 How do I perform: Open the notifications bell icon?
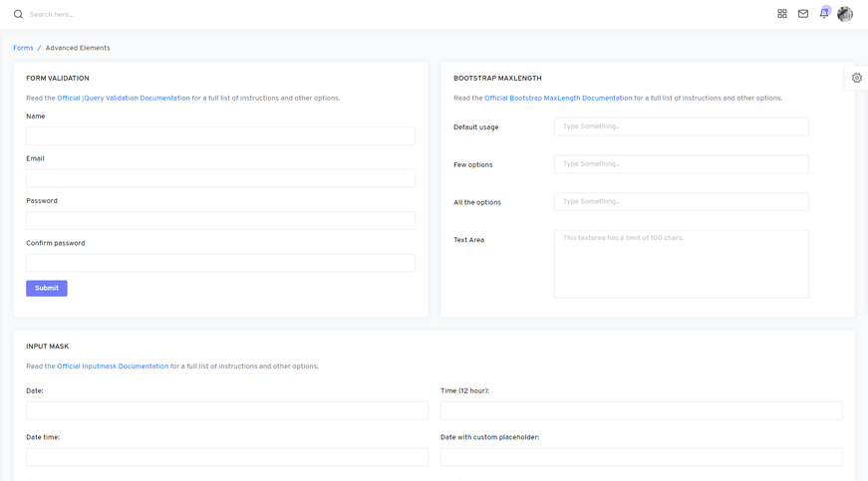pyautogui.click(x=824, y=14)
